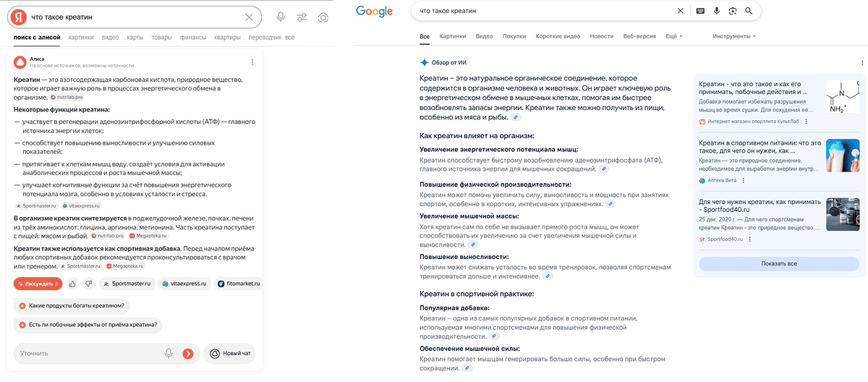Viewport: 868px width, 382px height.
Task: Open three-dot menu next to Аптека Вита source
Action: click(742, 180)
